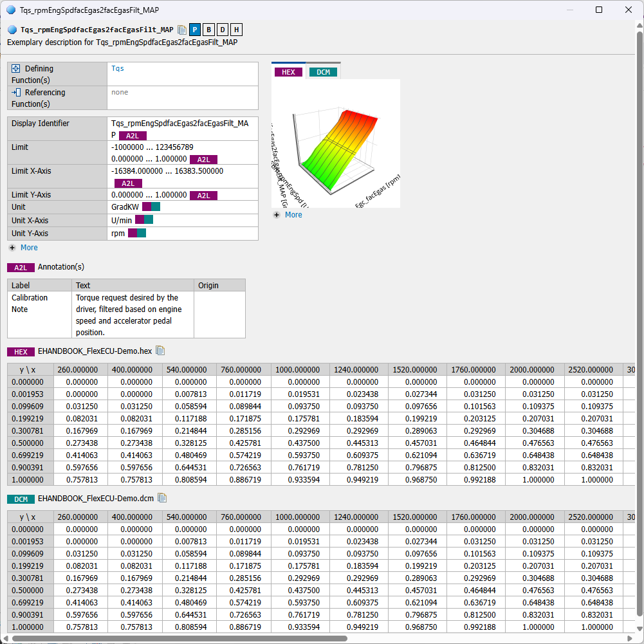The width and height of the screenshot is (644, 644).
Task: Click the A2L badge beside Annotation(s)
Action: [x=21, y=268]
